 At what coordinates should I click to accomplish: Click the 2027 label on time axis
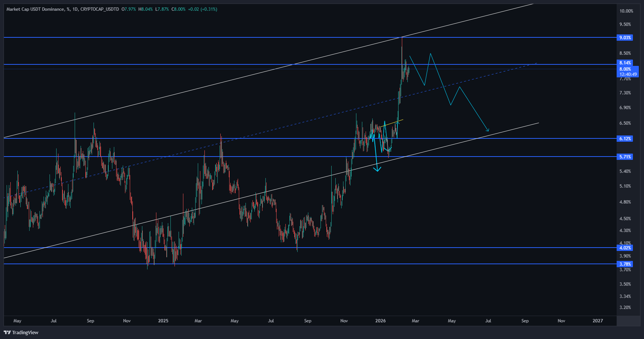(x=597, y=321)
